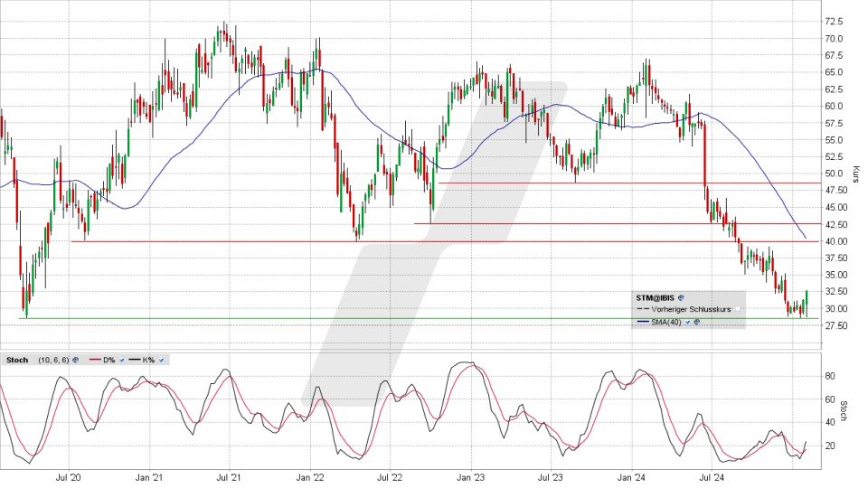The image size is (868, 488).
Task: Click the Jul '22 date label
Action: (x=390, y=477)
